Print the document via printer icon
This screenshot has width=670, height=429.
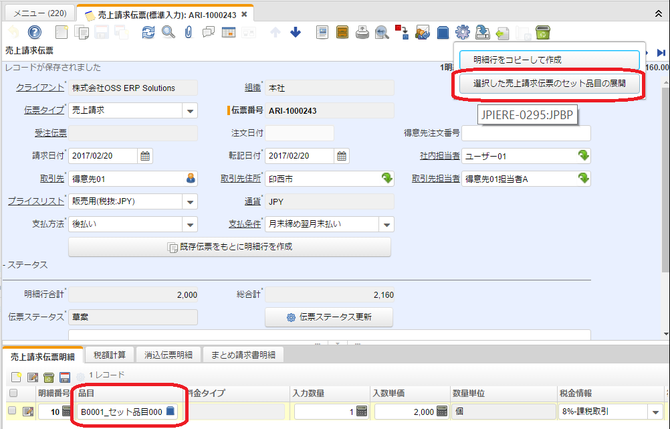point(362,32)
